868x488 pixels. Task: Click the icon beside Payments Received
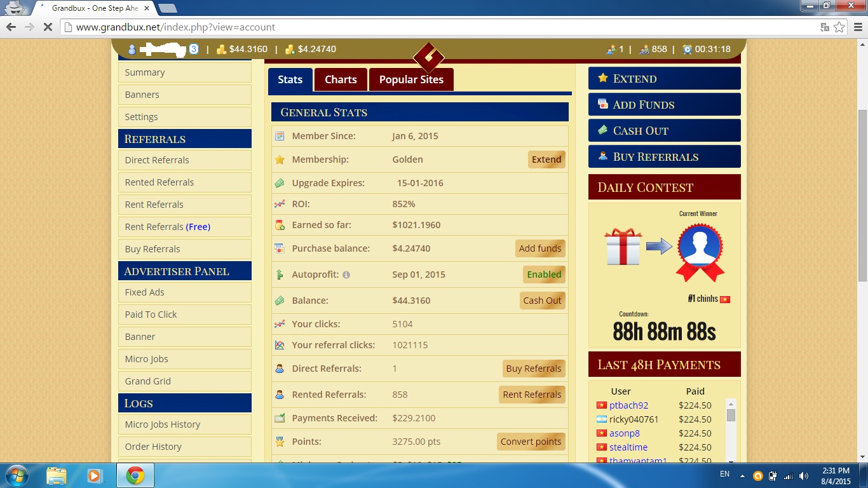(280, 418)
